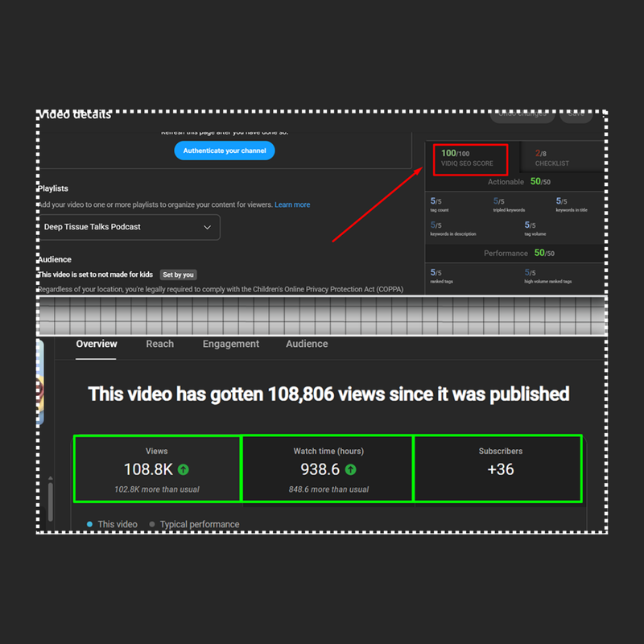
Task: Switch to the Engagement tab
Action: click(231, 344)
